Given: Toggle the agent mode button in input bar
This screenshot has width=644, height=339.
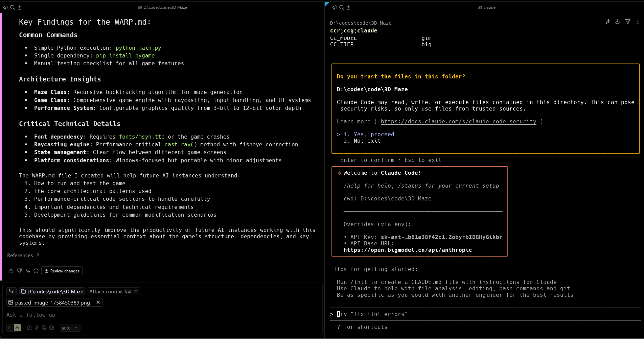Looking at the screenshot, I should [x=17, y=328].
